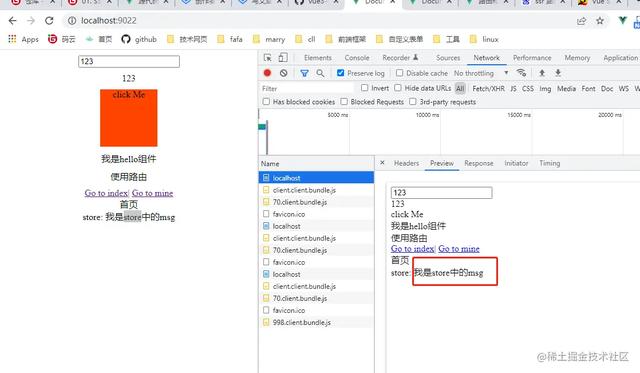Open the 码云 bookmark

(x=62, y=39)
